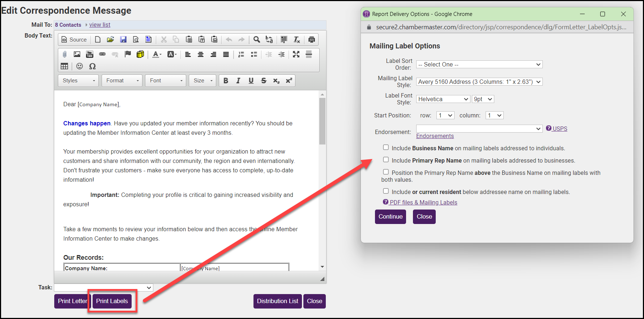
Task: Click the Source view toolbar button
Action: [74, 40]
